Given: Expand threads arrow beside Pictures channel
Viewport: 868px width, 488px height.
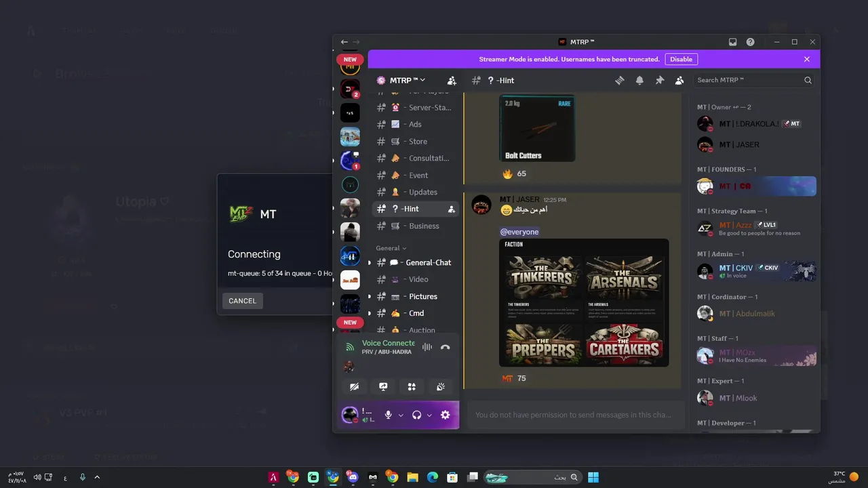Looking at the screenshot, I should coord(369,296).
